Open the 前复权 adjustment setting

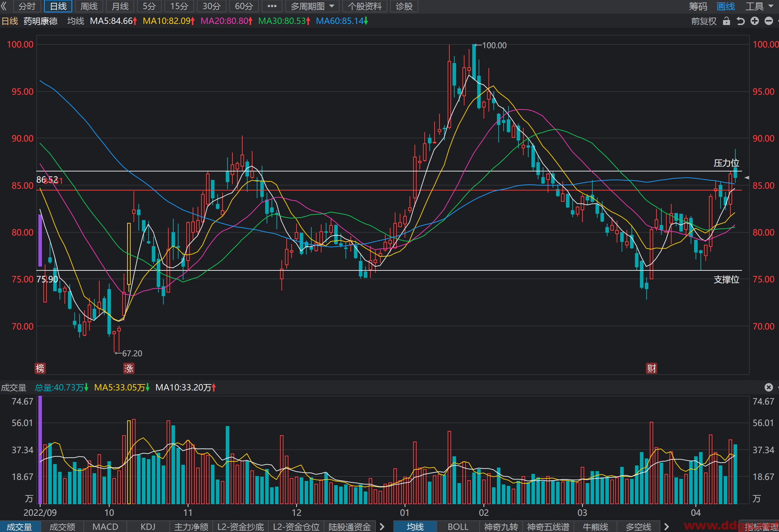point(704,21)
